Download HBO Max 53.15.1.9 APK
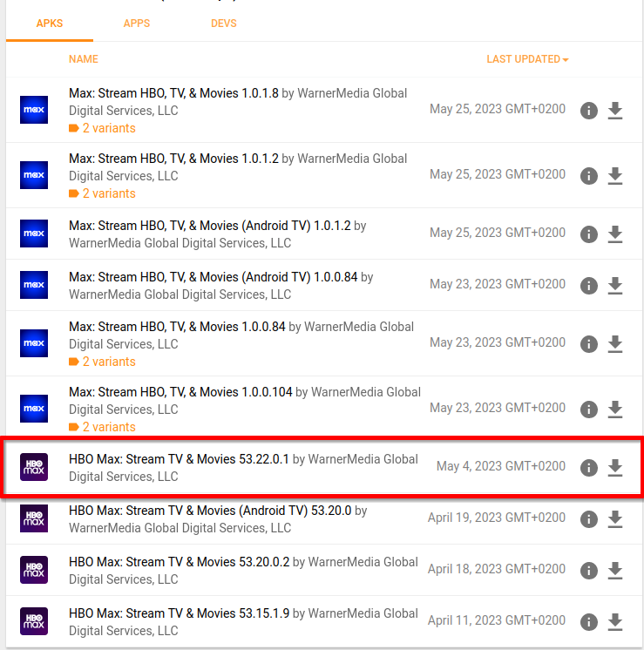644x650 pixels. pyautogui.click(x=615, y=622)
